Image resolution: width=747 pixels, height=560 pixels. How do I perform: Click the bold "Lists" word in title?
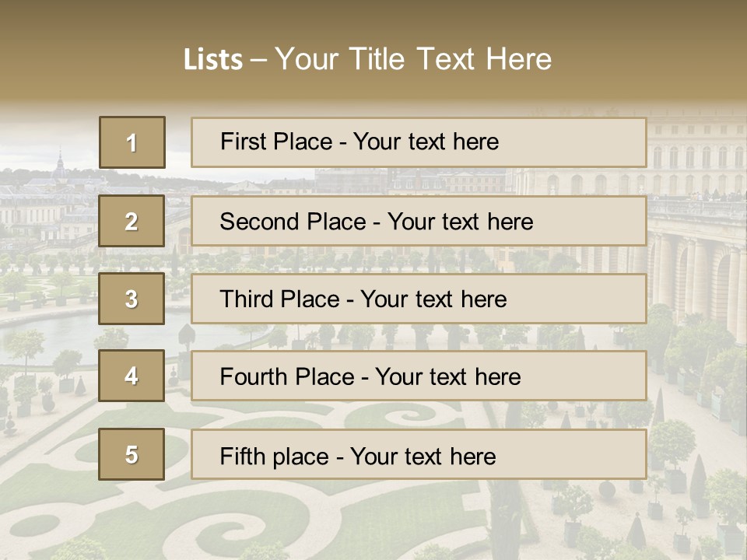212,60
